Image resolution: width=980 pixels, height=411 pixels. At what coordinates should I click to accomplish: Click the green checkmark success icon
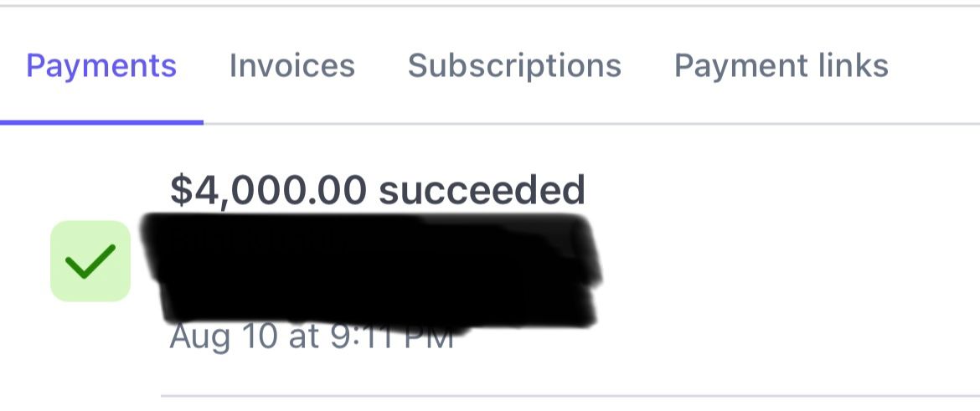tap(90, 261)
